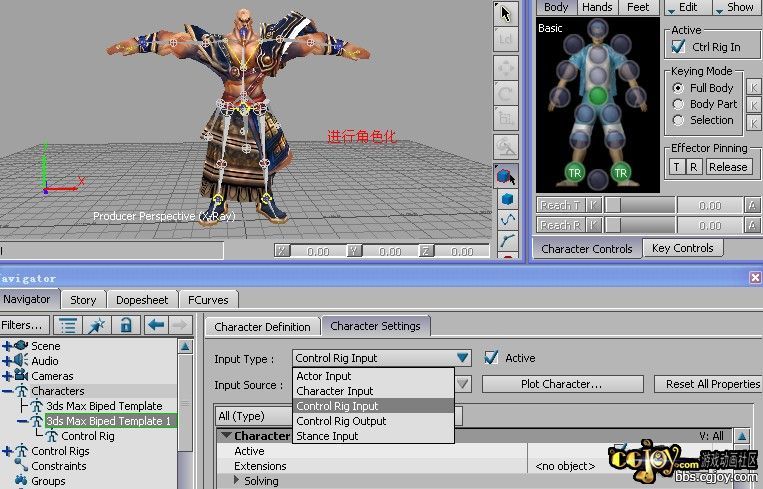
Task: Go back with the blue left arrow
Action: pos(156,325)
